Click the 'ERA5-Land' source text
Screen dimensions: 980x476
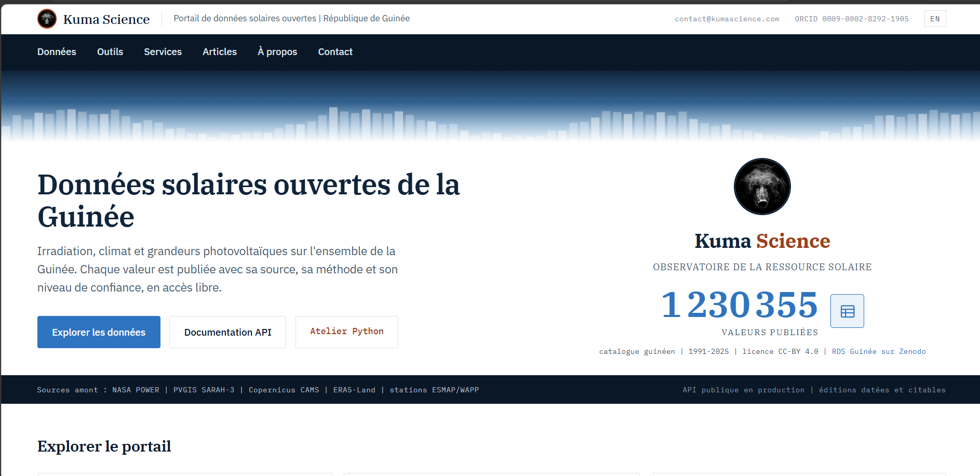click(x=354, y=390)
